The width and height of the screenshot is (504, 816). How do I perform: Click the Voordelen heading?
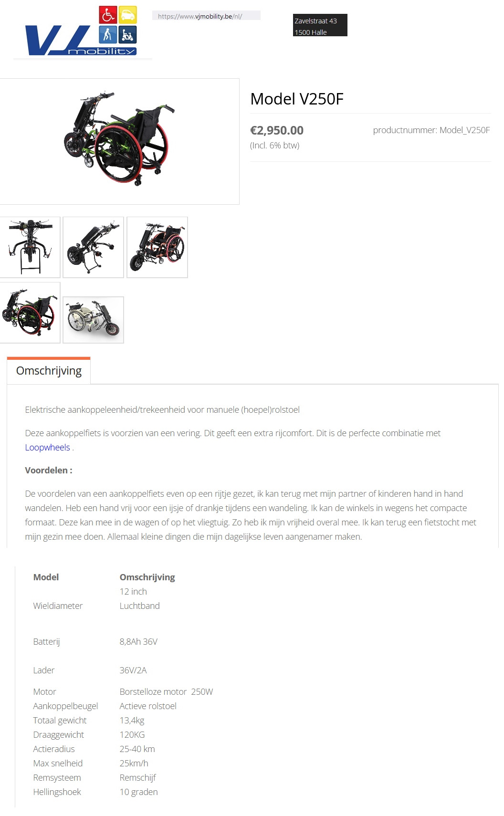tap(49, 470)
